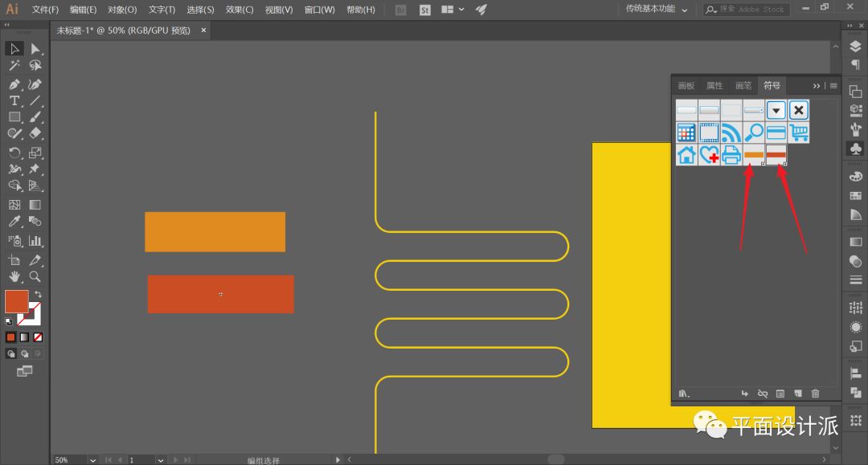Image resolution: width=868 pixels, height=465 pixels.
Task: Switch to the 画笔 tab
Action: [743, 86]
